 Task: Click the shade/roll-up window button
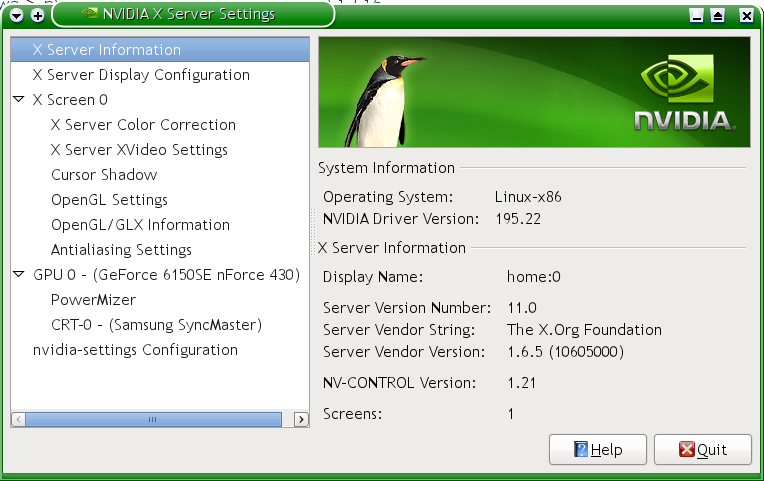[717, 16]
